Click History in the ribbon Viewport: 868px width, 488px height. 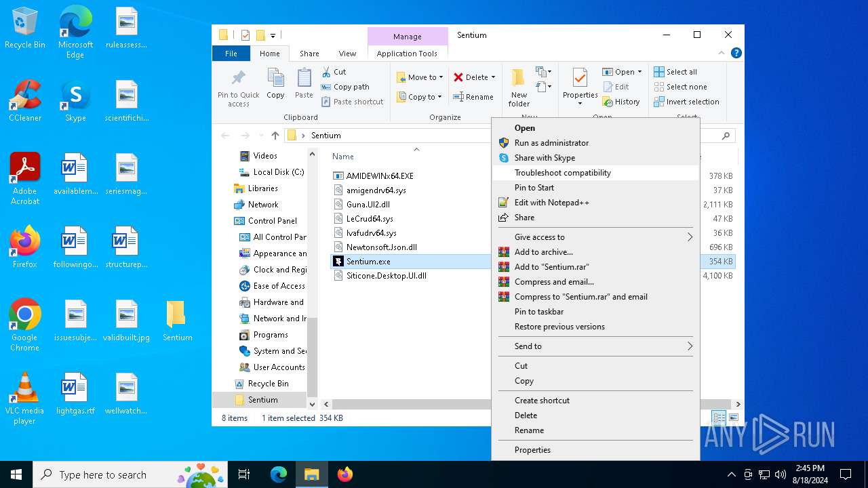pyautogui.click(x=620, y=102)
